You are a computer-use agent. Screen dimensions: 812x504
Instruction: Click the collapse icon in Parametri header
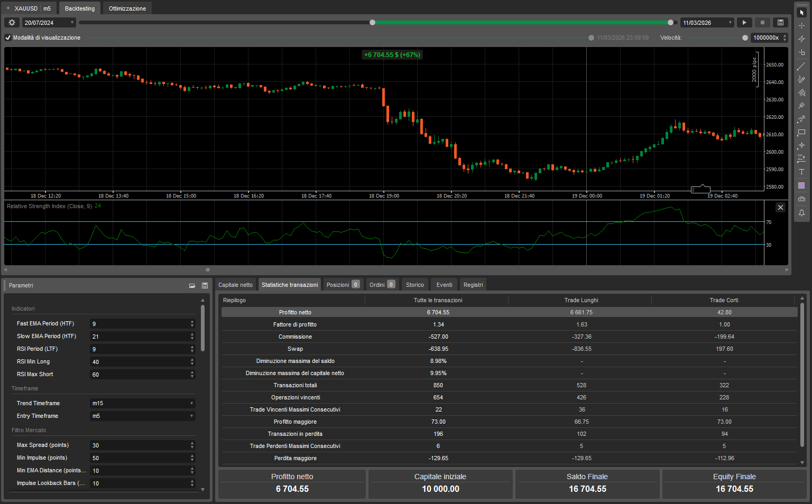(x=192, y=285)
